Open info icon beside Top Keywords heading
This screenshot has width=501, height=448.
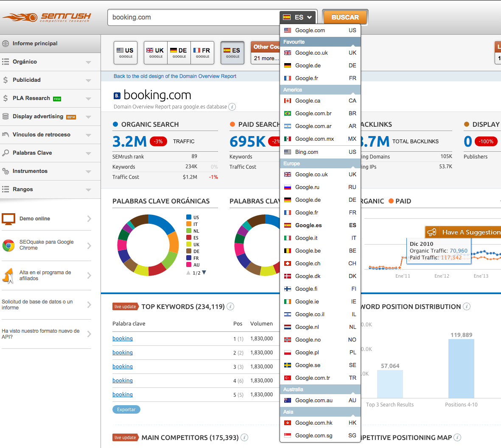[x=230, y=306]
